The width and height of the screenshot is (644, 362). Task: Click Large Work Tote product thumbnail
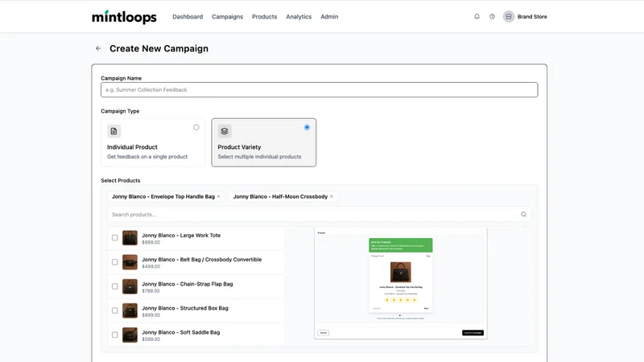click(130, 237)
